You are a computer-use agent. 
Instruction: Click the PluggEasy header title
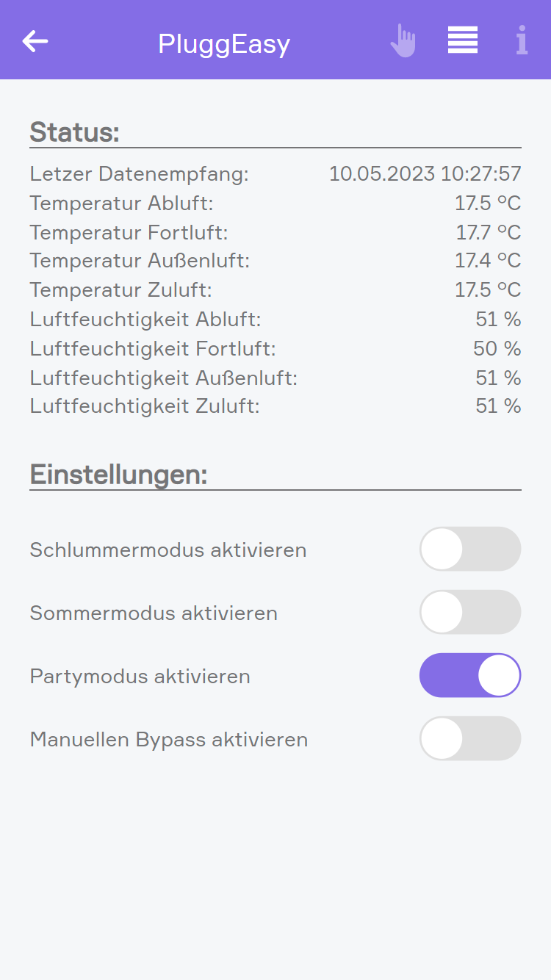click(x=224, y=44)
